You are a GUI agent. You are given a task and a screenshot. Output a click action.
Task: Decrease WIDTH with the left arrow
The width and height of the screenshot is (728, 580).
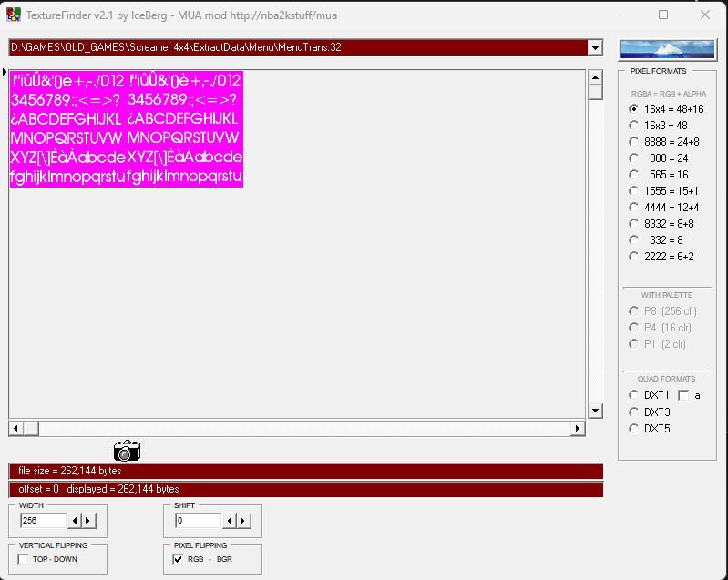75,521
